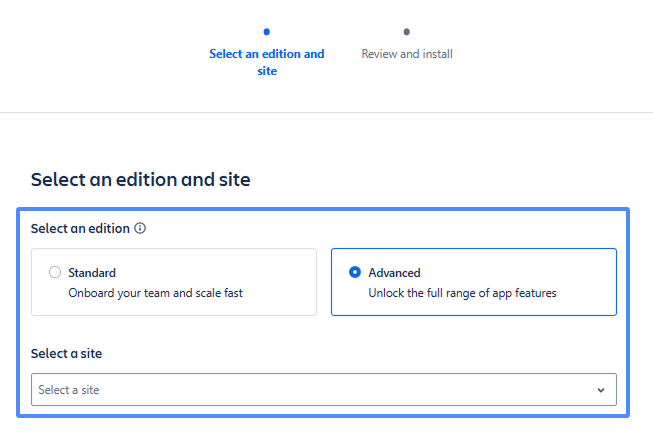Image resolution: width=653 pixels, height=433 pixels.
Task: Click the Advanced edition label text
Action: click(394, 272)
